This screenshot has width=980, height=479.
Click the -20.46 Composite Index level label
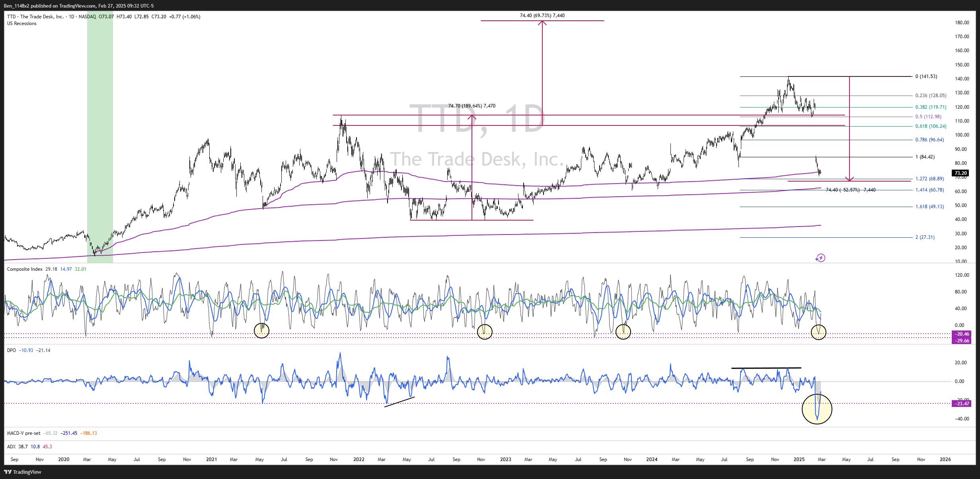pos(961,334)
